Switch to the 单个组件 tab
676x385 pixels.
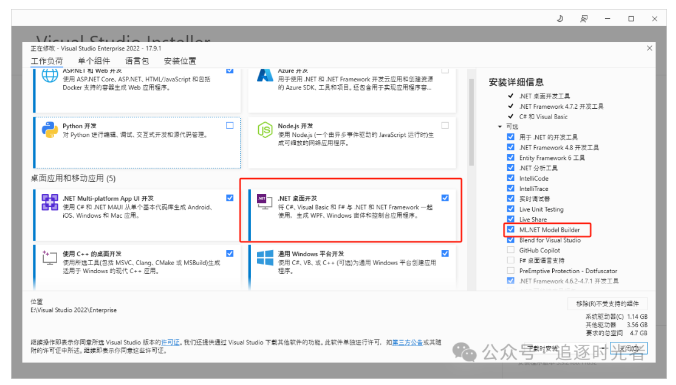coord(94,61)
